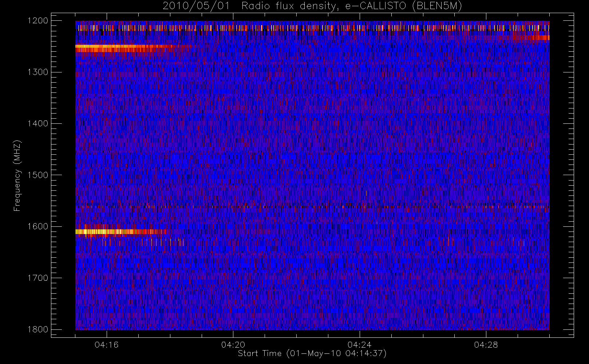The height and width of the screenshot is (364, 589).
Task: Click the 04:16 time tick label
Action: click(x=107, y=345)
